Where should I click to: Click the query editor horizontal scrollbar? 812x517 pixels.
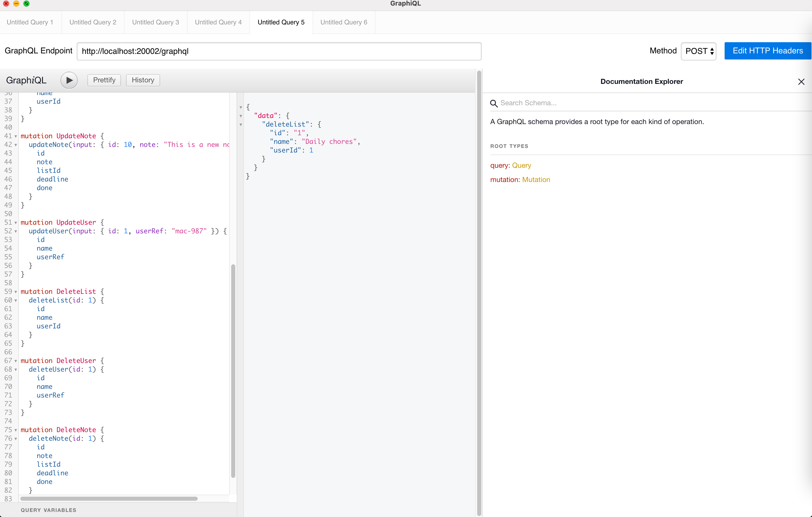tap(108, 498)
